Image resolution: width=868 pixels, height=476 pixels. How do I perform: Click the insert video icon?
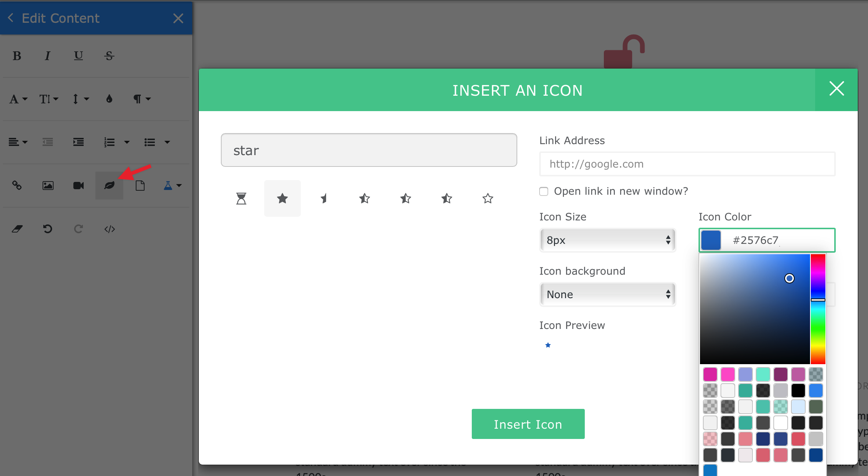78,186
